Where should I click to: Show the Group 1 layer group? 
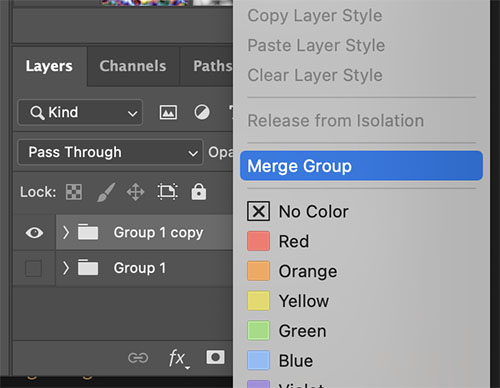click(x=33, y=268)
